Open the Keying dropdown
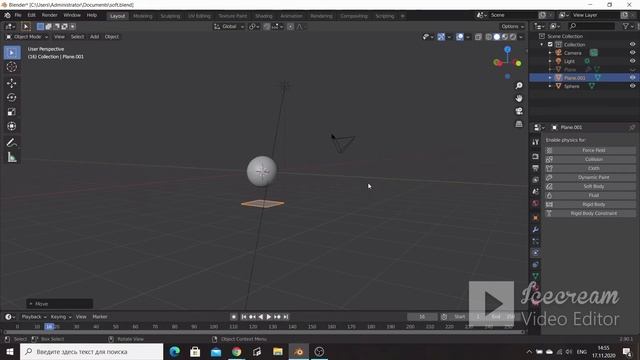 coord(60,317)
